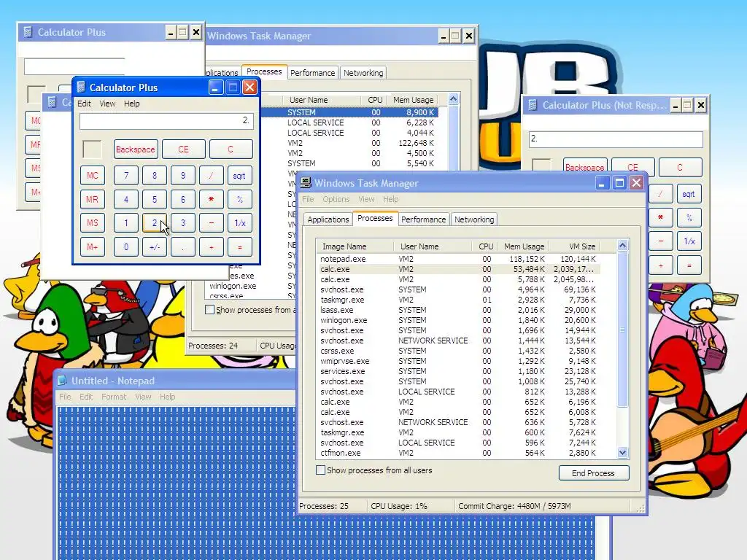This screenshot has width=747, height=560.
Task: Open Format menu in Untitled Notepad
Action: click(114, 397)
